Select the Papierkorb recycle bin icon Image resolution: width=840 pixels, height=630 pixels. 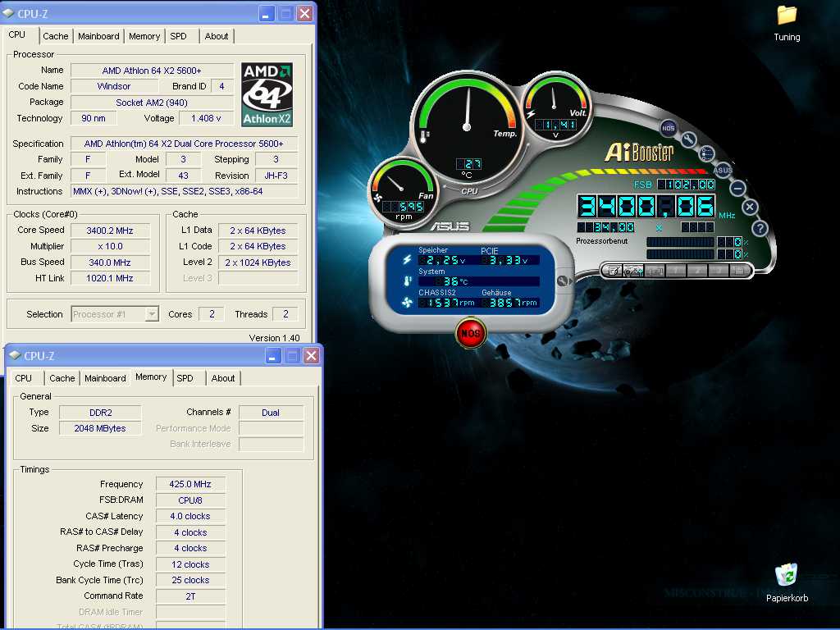787,583
